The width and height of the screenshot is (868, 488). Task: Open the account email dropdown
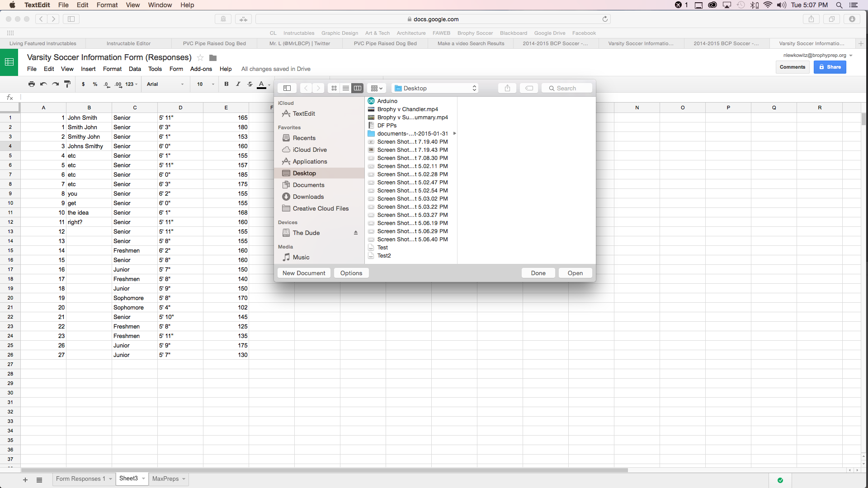point(851,56)
